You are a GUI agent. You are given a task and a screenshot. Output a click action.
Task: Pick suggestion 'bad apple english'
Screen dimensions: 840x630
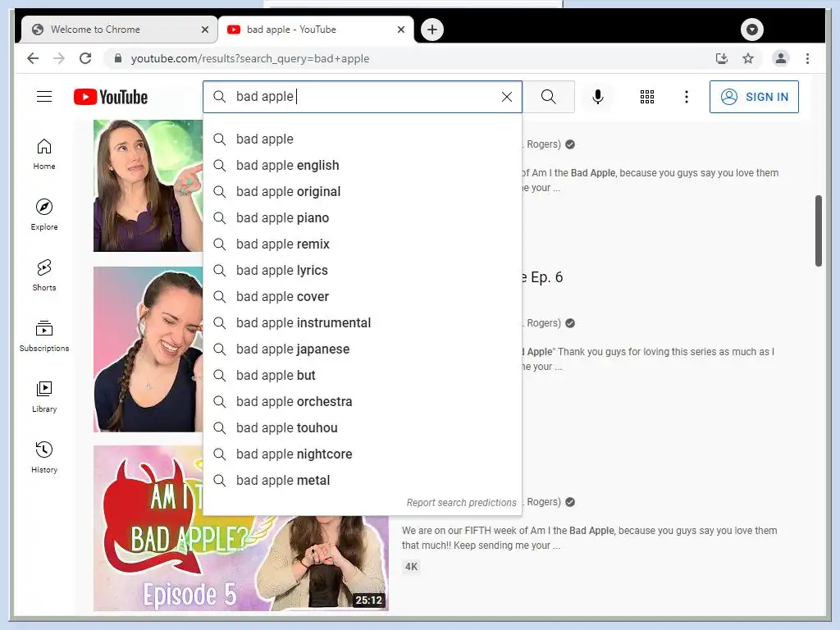coord(362,166)
